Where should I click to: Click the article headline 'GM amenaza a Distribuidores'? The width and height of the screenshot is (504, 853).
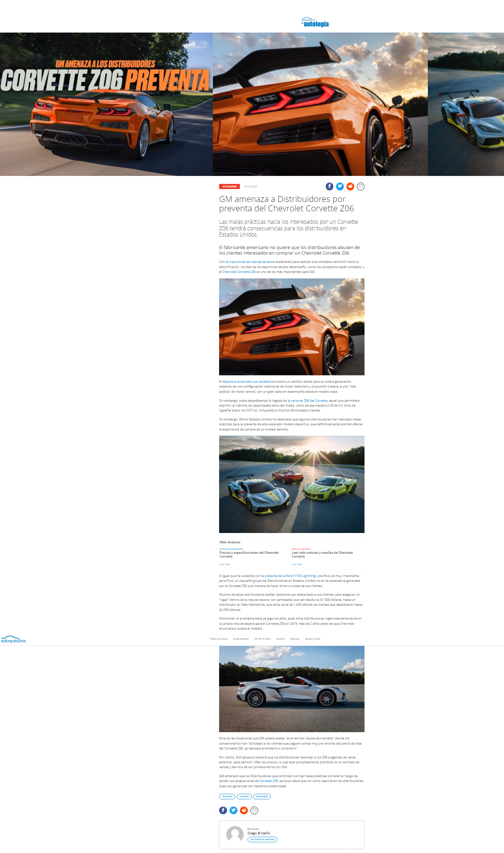[x=287, y=204]
